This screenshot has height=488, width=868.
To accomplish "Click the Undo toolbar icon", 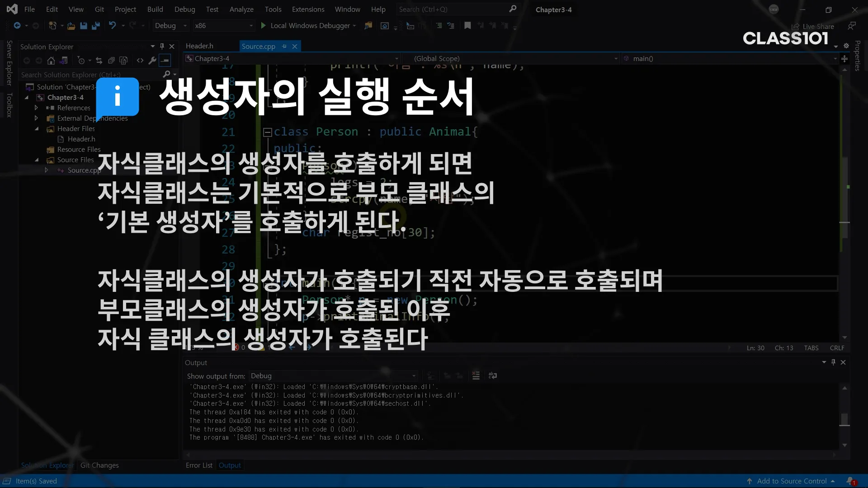I will point(113,26).
